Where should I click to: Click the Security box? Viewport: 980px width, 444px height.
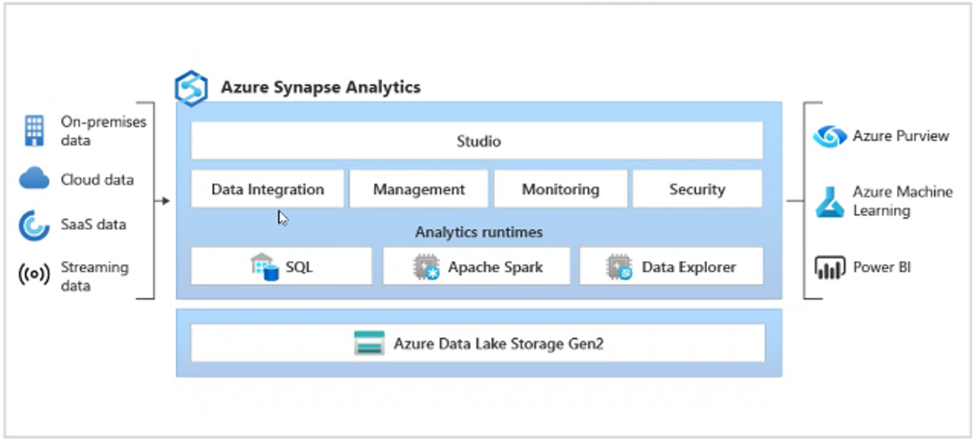pos(697,190)
